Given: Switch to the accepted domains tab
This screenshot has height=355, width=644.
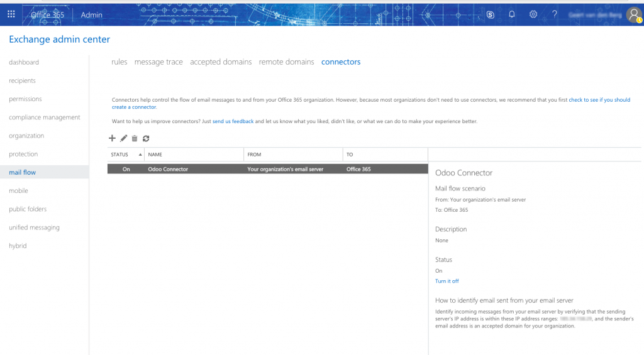Looking at the screenshot, I should tap(221, 62).
